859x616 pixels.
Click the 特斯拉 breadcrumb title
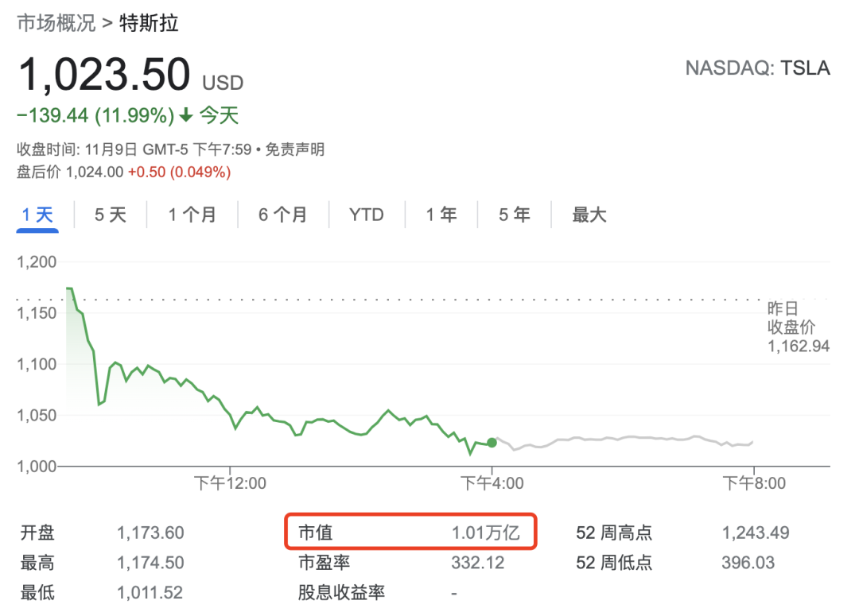(149, 22)
